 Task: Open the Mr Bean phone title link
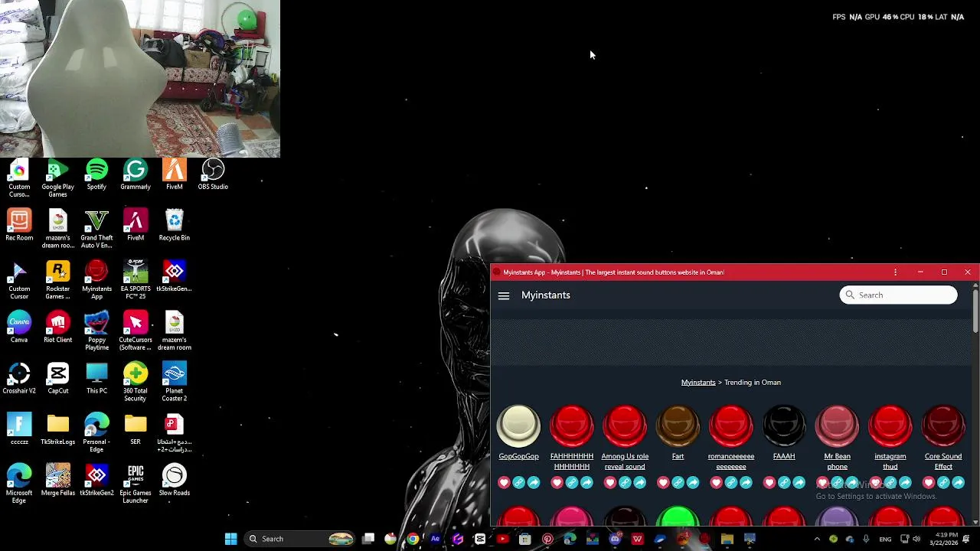coord(837,461)
